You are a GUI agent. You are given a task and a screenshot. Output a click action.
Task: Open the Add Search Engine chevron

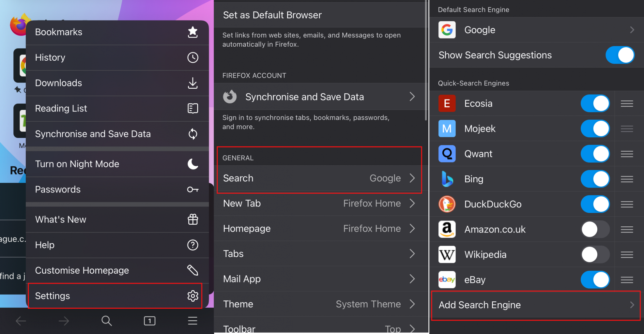[x=632, y=305]
